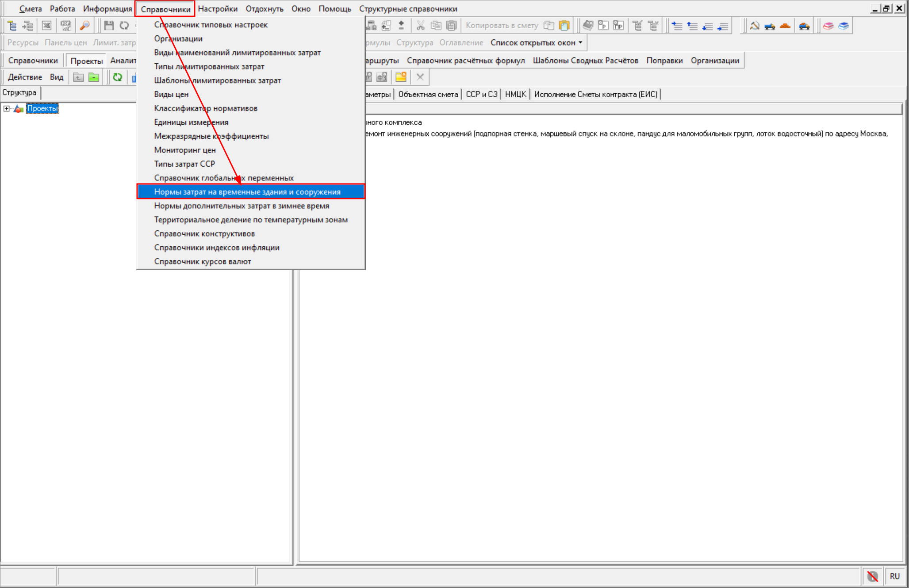
Task: Choose Справочник курсов валют menu entry
Action: 203,262
